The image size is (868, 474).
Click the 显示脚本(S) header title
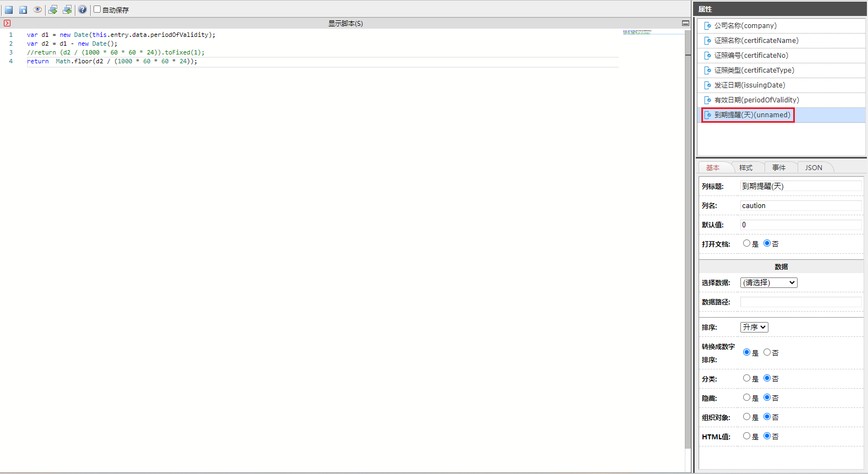point(345,23)
